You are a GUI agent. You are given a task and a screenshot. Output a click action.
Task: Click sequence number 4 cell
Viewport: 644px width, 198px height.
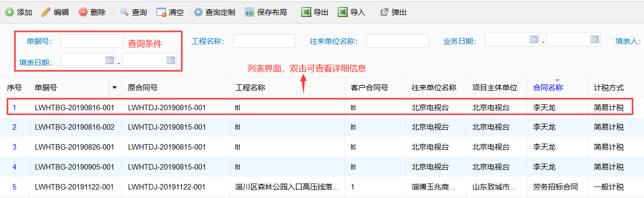(14, 167)
